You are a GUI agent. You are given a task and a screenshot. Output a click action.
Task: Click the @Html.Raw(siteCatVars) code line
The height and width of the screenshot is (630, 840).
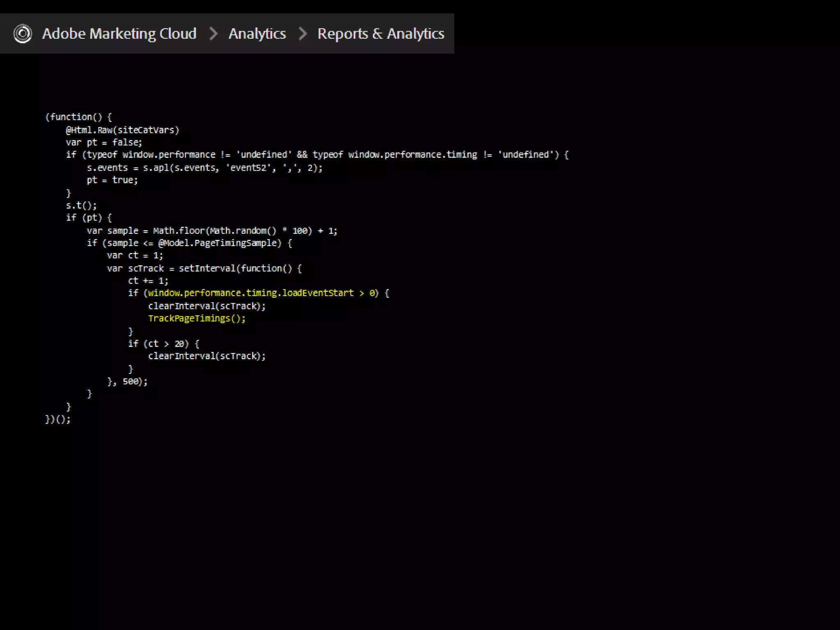tap(122, 130)
